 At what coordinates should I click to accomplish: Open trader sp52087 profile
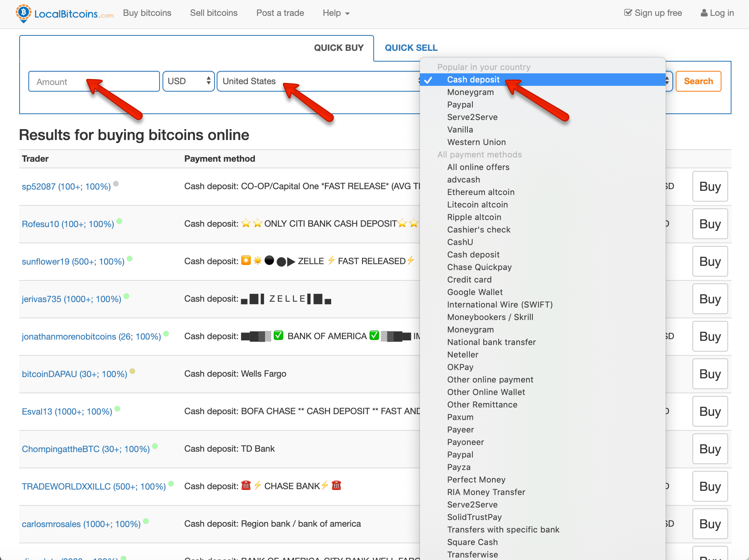66,187
